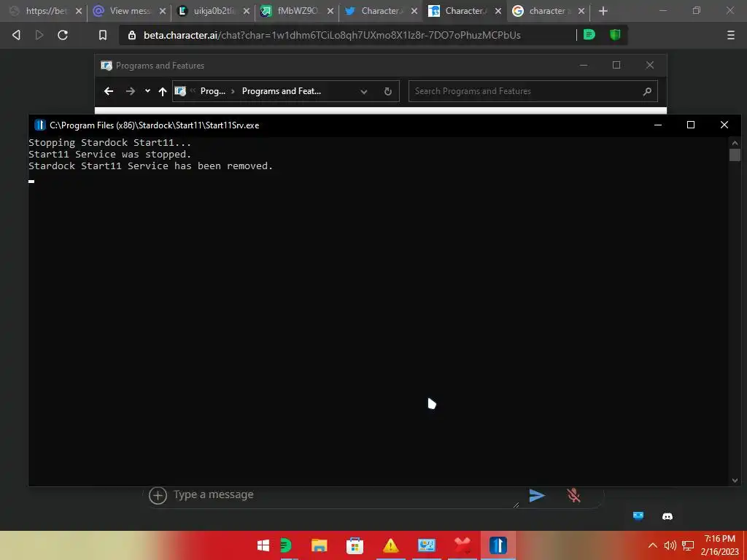
Task: Click the console scrollbar down arrow
Action: pos(735,481)
